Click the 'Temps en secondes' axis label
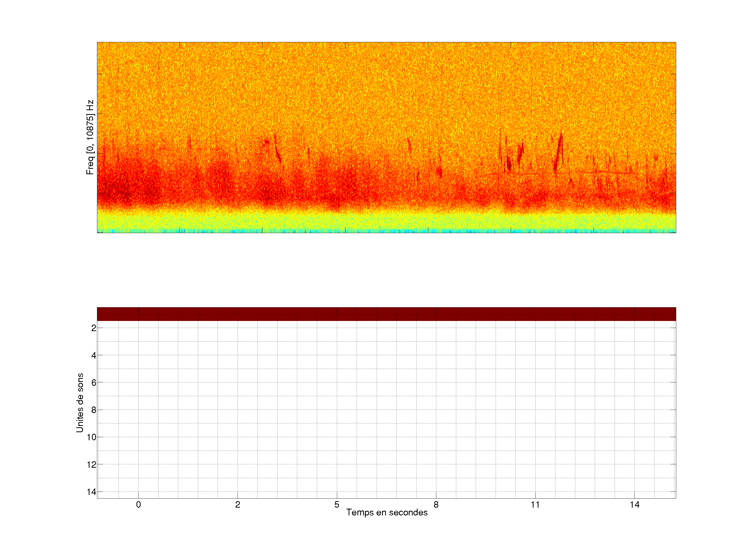Screen dimensions: 747x560 pyautogui.click(x=387, y=512)
